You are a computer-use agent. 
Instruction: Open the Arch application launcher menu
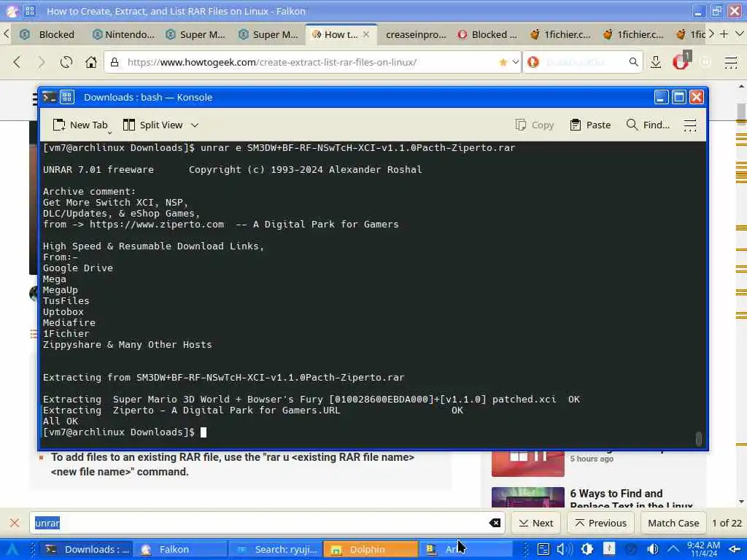click(x=12, y=550)
